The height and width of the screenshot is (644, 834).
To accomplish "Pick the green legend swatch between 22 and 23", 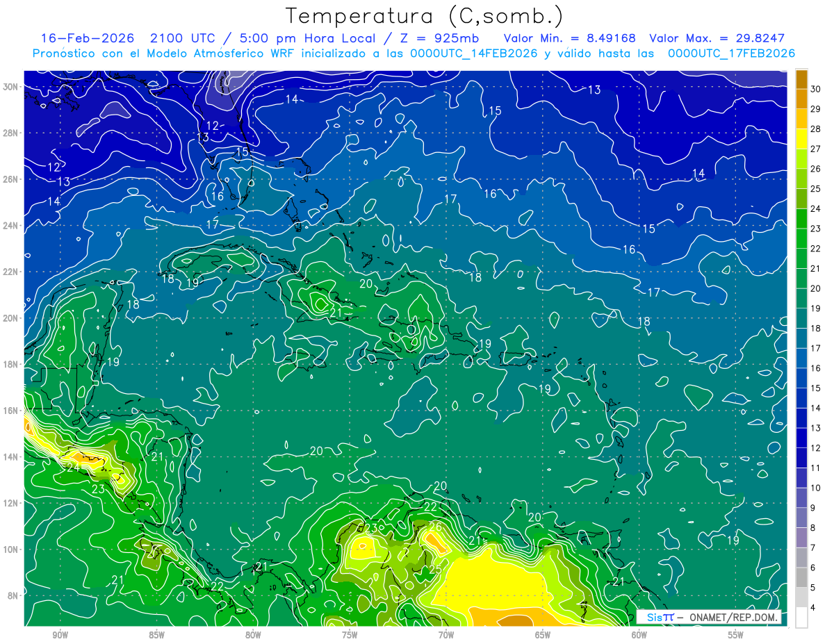I will (x=801, y=238).
